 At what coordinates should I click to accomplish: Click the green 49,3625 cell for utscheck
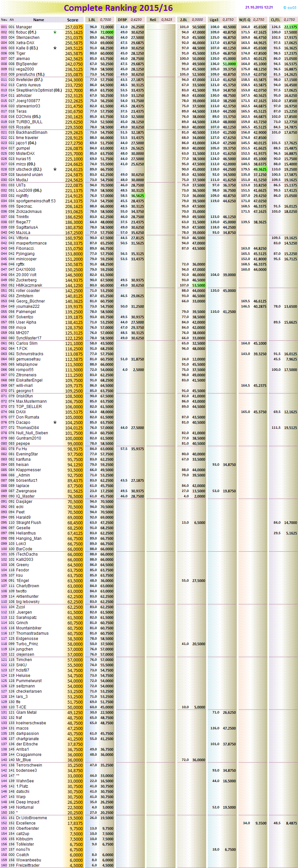coord(259,169)
